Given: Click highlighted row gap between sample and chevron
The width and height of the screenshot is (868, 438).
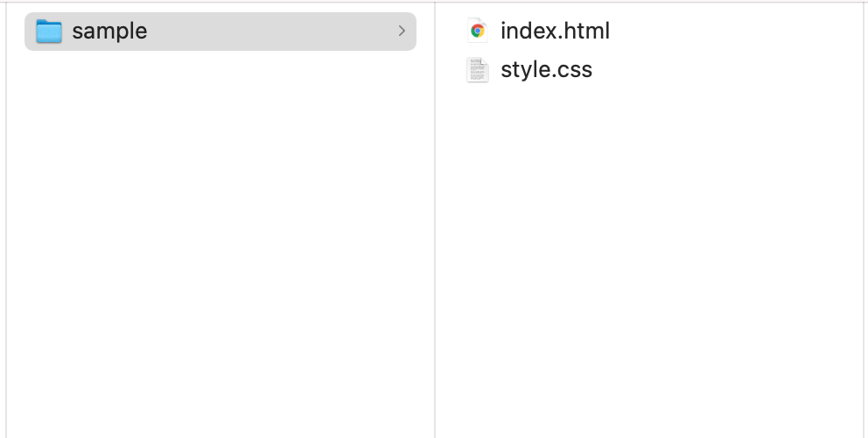Looking at the screenshot, I should click(x=271, y=32).
